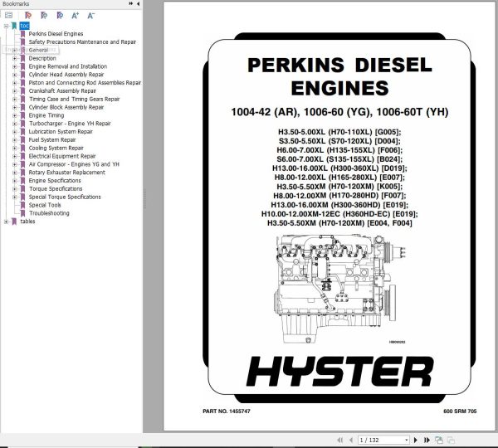Open Cooling System Repair bookmark
The height and width of the screenshot is (448, 498).
(x=56, y=148)
